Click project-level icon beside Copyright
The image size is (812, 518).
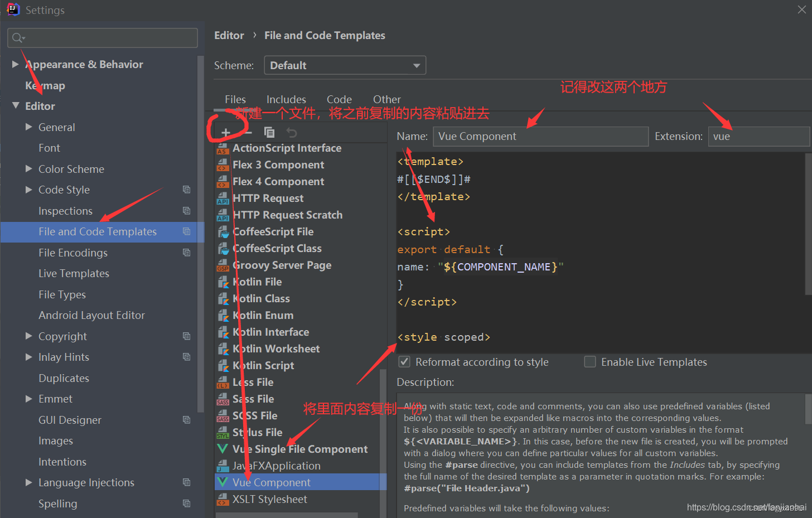[187, 336]
